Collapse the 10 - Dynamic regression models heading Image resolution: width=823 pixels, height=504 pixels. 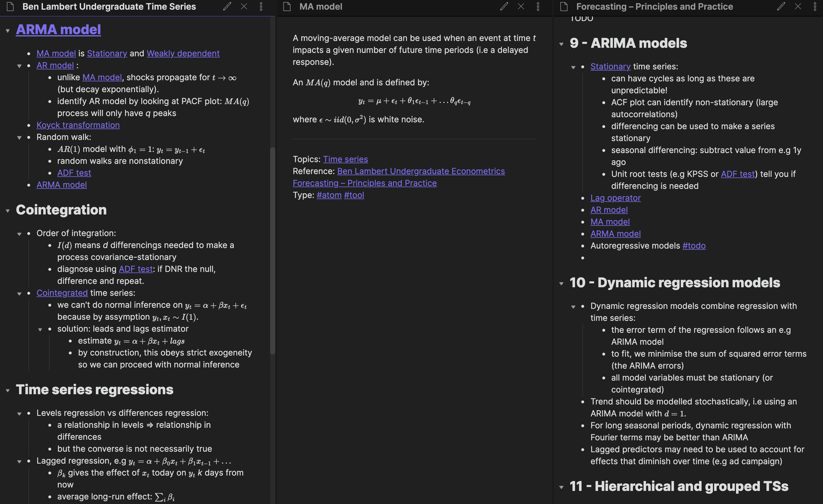point(561,284)
